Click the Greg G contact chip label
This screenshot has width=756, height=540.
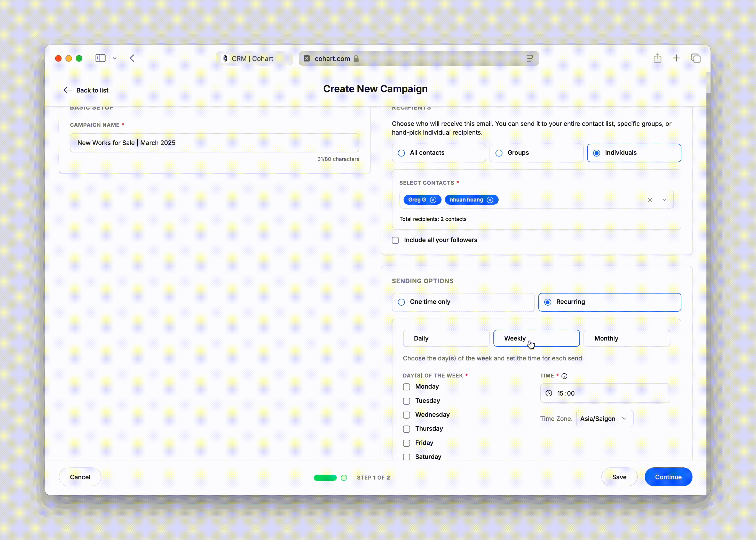417,200
